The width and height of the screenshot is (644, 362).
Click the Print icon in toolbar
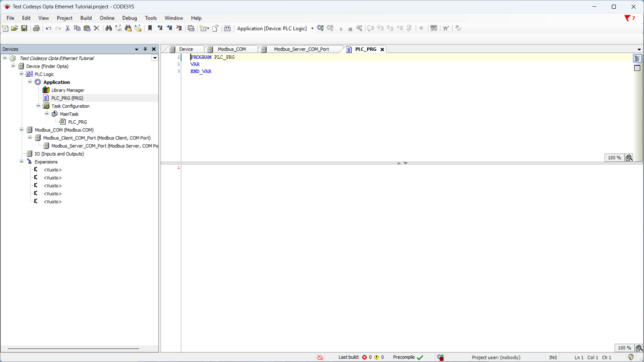[36, 28]
